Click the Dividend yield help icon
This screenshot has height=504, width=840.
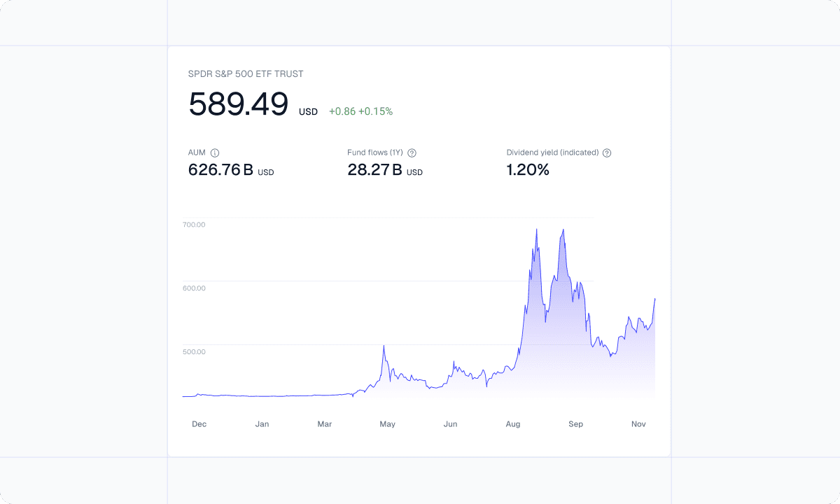coord(607,153)
